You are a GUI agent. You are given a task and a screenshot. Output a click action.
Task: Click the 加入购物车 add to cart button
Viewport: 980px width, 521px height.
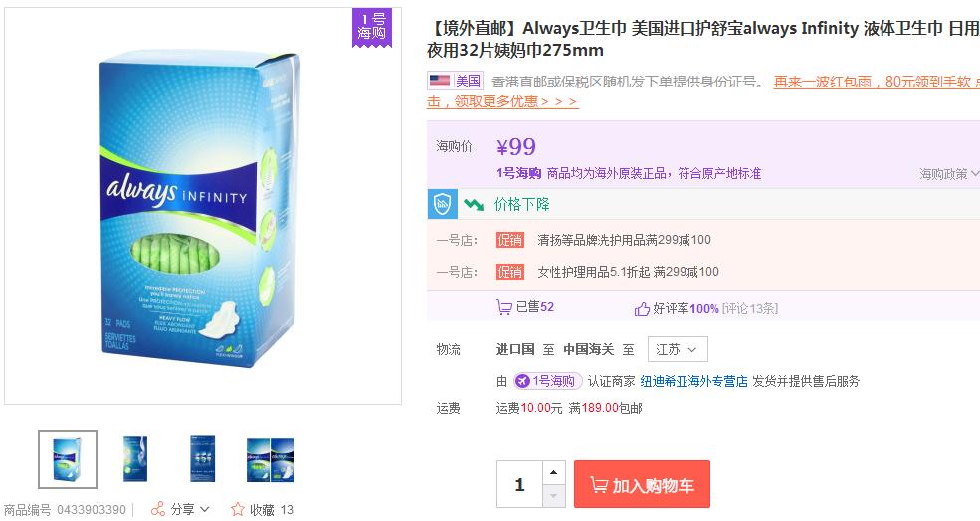pos(642,484)
